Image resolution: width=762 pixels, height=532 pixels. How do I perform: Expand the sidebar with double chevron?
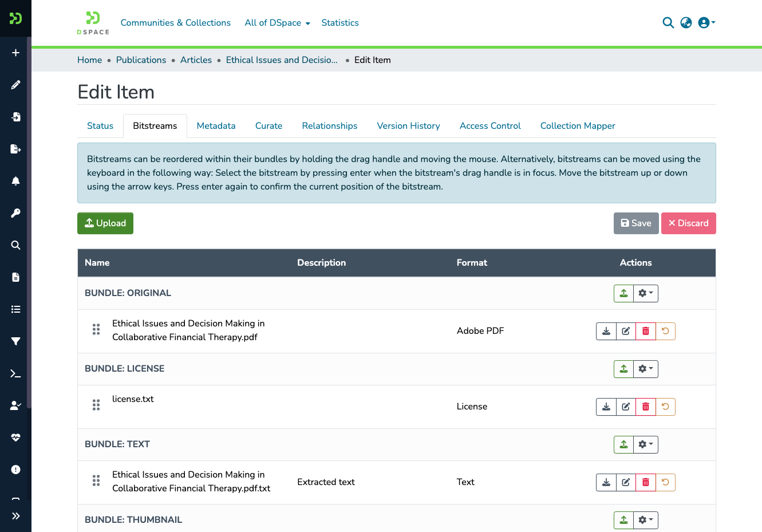[15, 516]
